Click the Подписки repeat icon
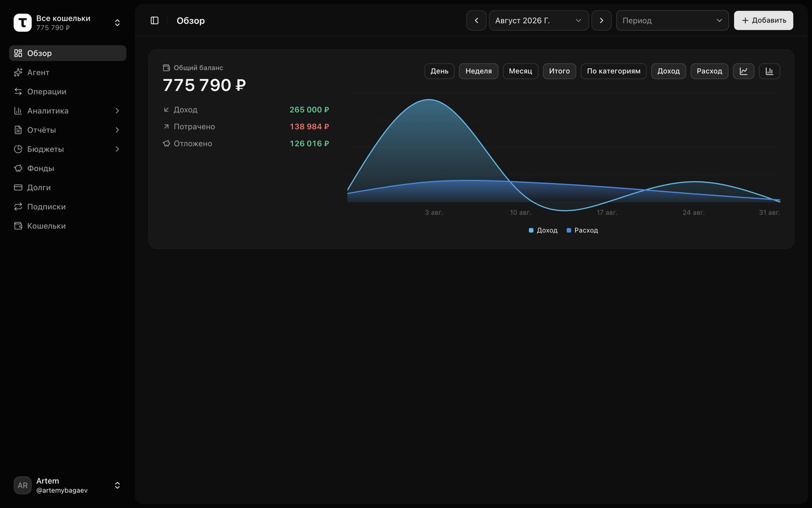The width and height of the screenshot is (812, 508). 18,207
